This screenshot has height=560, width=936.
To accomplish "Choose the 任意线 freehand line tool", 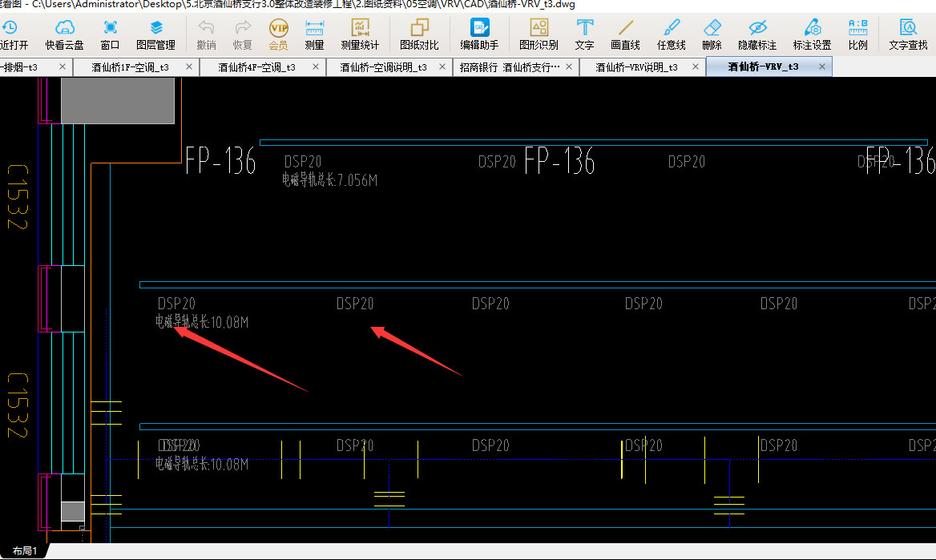I will pyautogui.click(x=671, y=34).
